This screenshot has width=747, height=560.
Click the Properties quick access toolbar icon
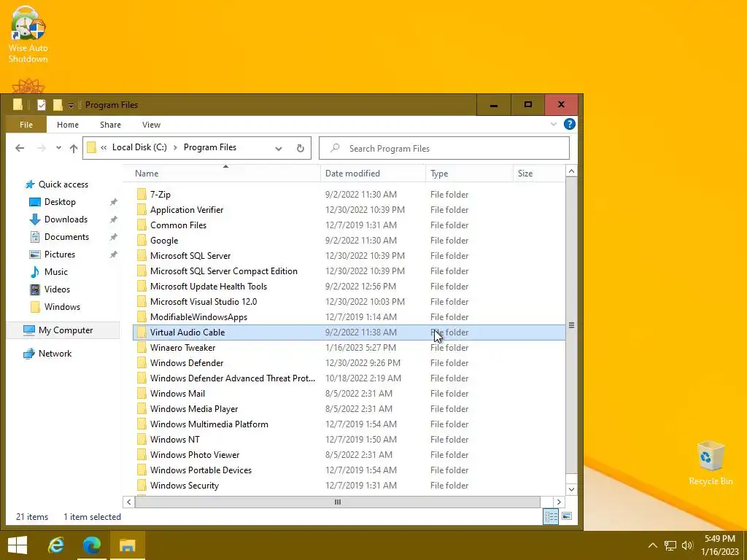tap(42, 105)
